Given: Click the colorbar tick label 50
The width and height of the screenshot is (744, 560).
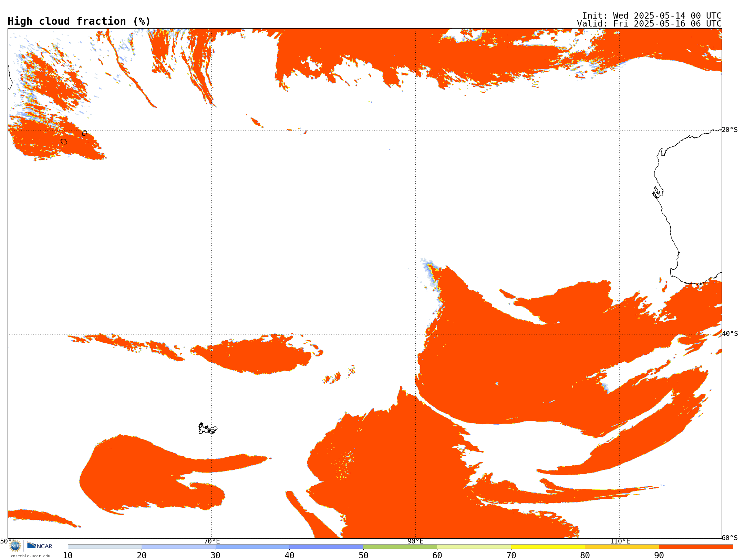Looking at the screenshot, I should (x=363, y=556).
